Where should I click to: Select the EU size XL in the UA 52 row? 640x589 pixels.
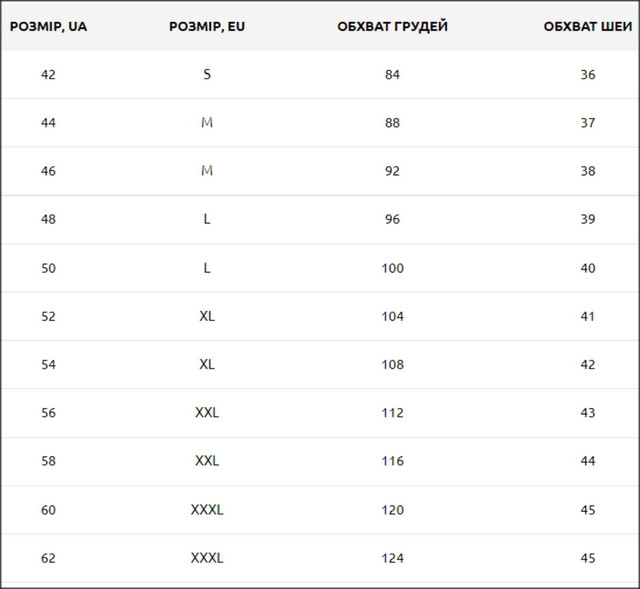pos(207,316)
